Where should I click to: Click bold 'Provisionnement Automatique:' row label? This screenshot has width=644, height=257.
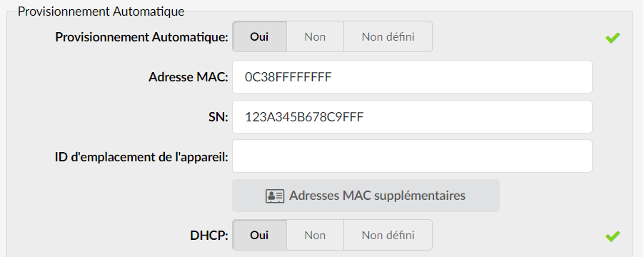pos(141,37)
